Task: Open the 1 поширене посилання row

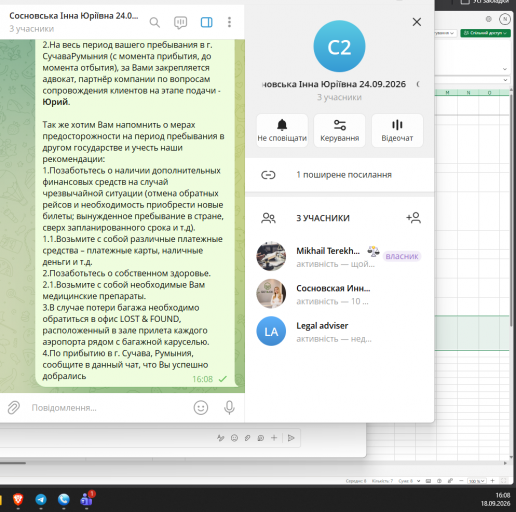Action: point(340,175)
